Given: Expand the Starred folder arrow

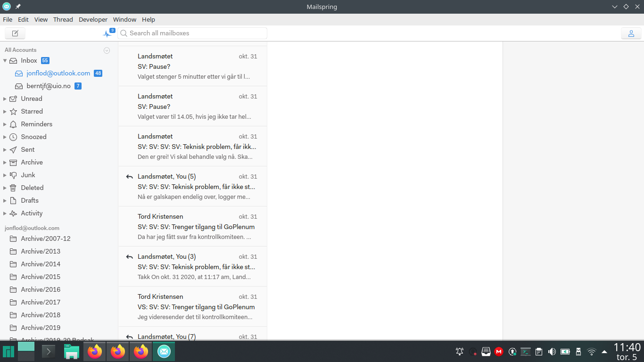Looking at the screenshot, I should 5,111.
